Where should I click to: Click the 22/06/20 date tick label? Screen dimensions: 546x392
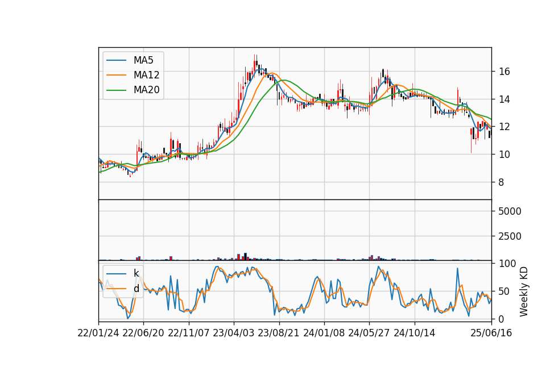(143, 333)
